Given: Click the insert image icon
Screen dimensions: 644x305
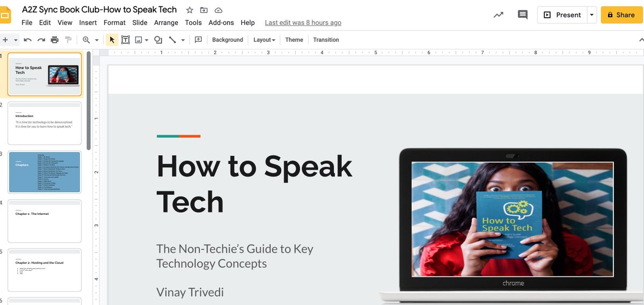Looking at the screenshot, I should point(138,40).
